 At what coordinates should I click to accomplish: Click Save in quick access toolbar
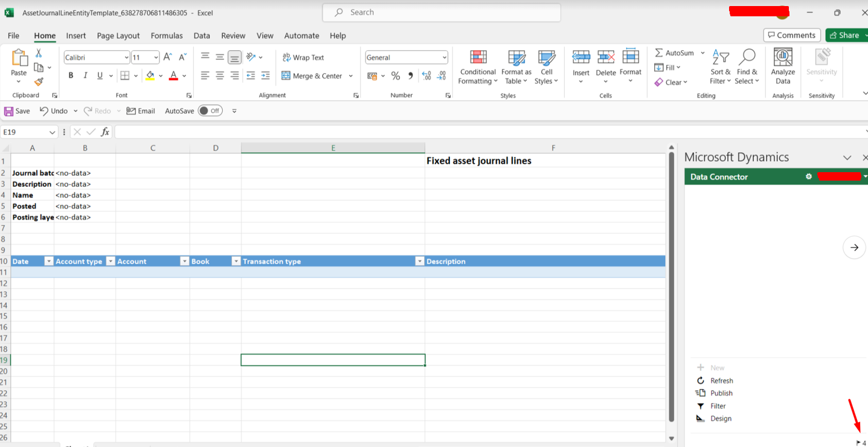(18, 111)
